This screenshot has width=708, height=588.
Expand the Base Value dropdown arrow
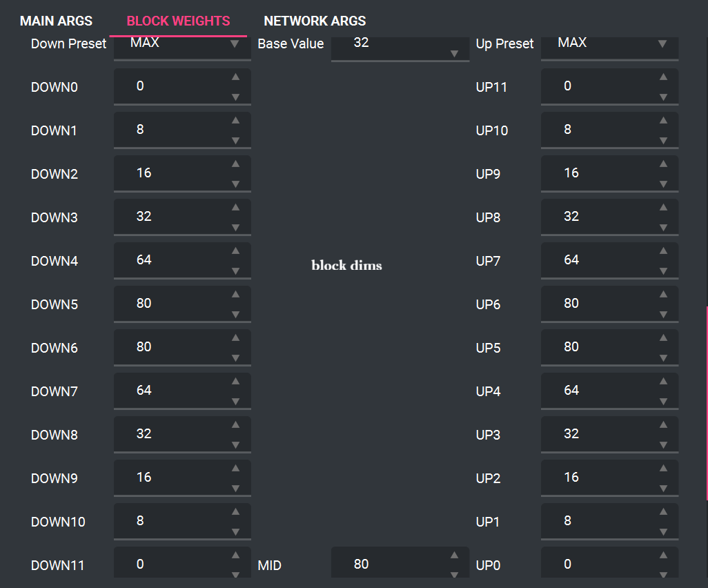point(454,54)
